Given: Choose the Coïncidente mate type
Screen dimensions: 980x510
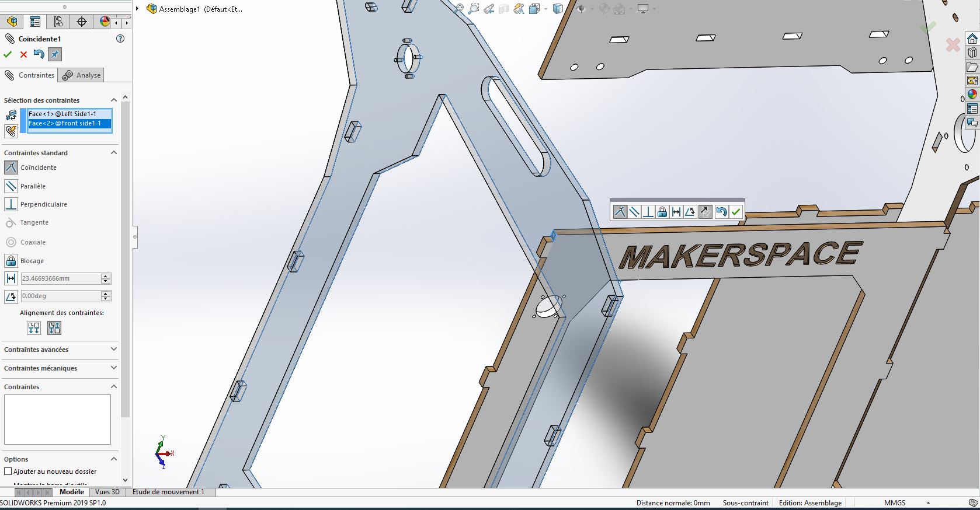Looking at the screenshot, I should 11,167.
